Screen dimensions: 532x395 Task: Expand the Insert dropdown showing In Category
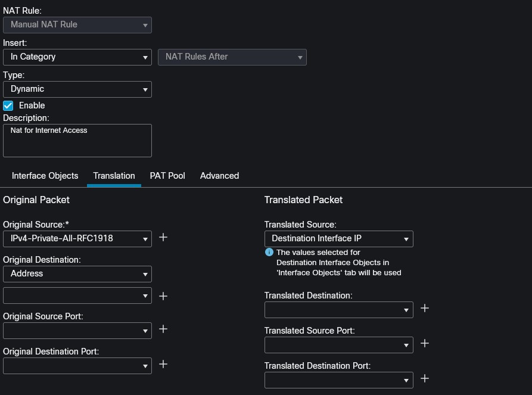[x=77, y=57]
